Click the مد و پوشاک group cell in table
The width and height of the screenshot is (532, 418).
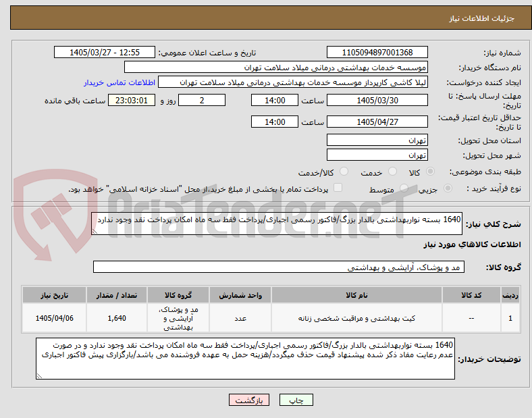[x=178, y=318]
